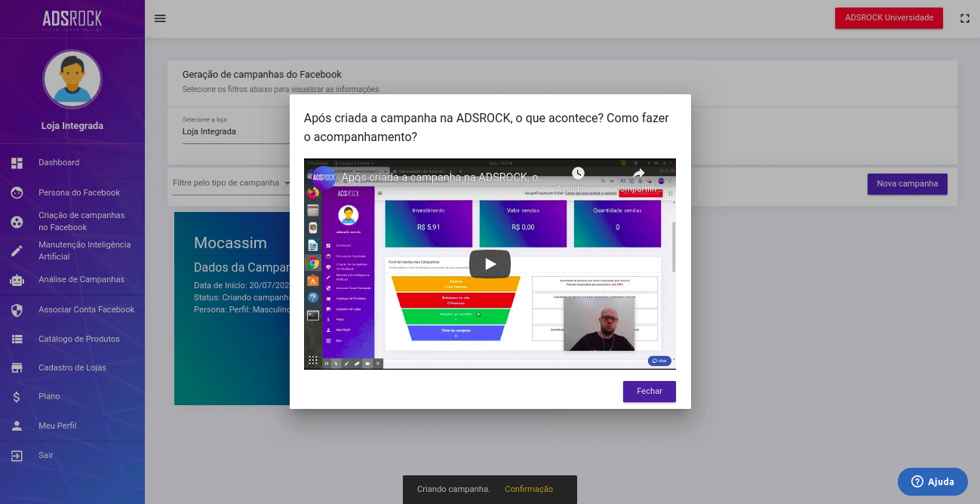The width and height of the screenshot is (980, 504).
Task: Click the video watch later clock icon
Action: (x=578, y=174)
